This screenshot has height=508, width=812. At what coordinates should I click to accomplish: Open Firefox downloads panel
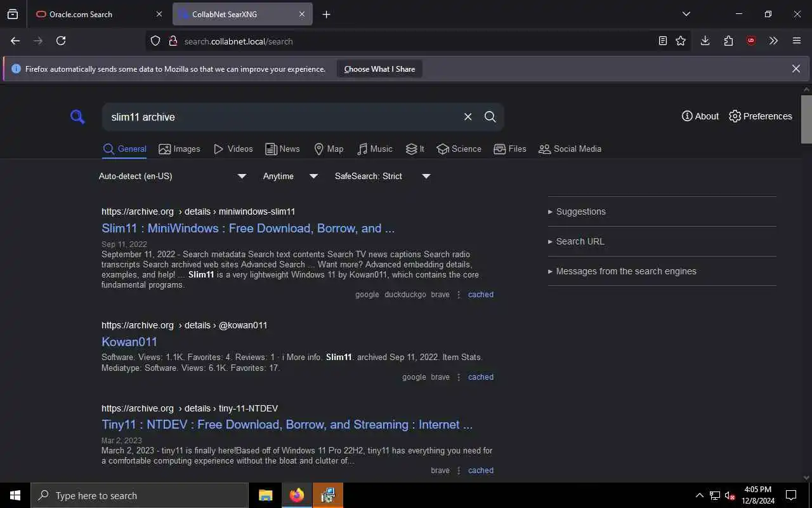tap(705, 41)
